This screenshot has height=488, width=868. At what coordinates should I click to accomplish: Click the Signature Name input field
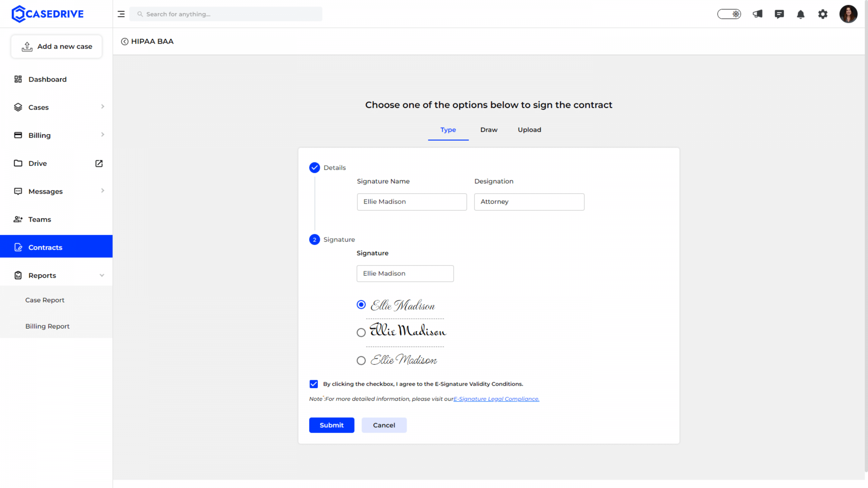coord(412,202)
